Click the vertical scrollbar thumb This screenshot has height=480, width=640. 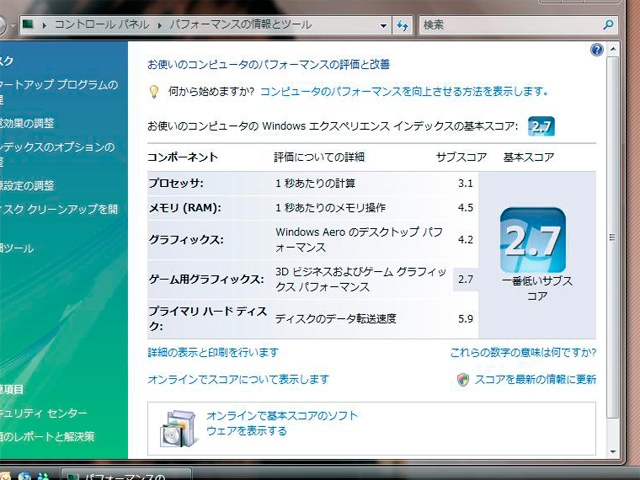point(612,237)
